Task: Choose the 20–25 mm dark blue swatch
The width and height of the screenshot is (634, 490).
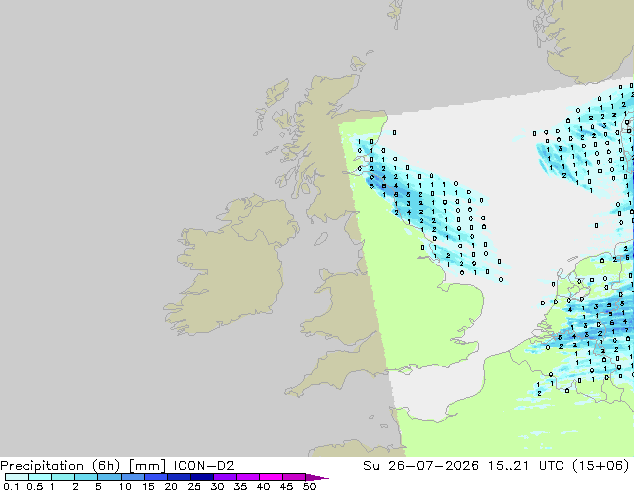Action: pyautogui.click(x=178, y=477)
